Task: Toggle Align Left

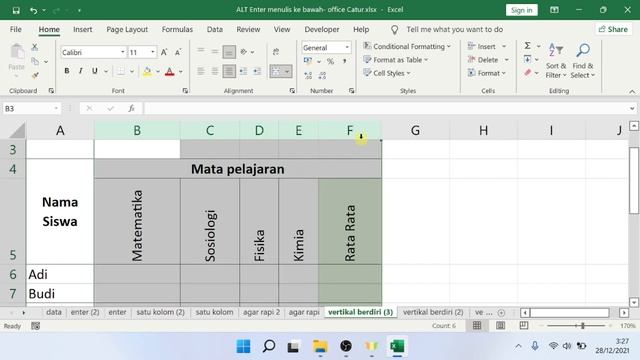Action: [x=201, y=71]
